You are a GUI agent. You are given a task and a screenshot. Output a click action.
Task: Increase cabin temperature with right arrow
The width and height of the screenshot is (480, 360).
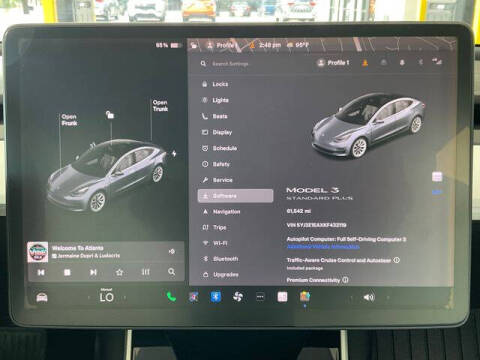pos(125,297)
